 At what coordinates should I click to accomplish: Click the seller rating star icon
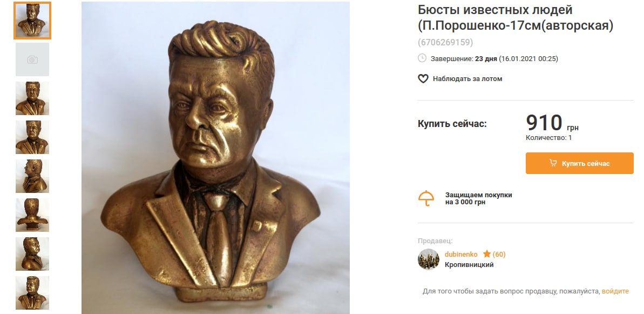coord(487,254)
